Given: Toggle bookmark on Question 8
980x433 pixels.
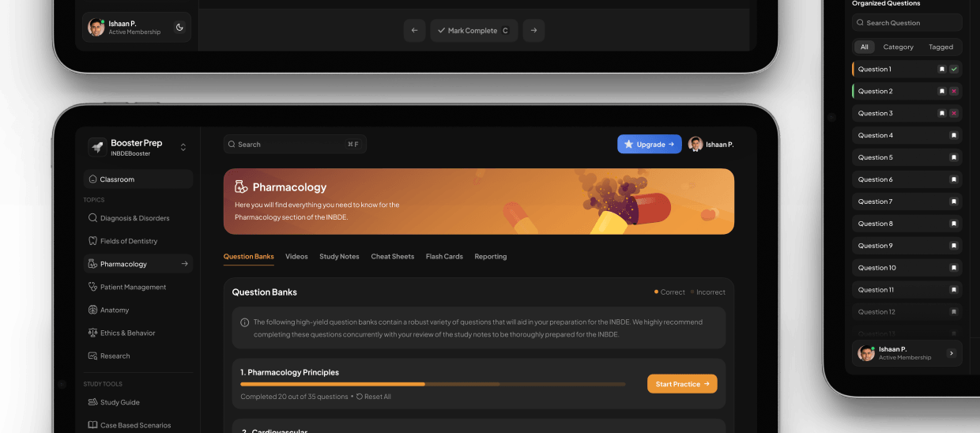Looking at the screenshot, I should 954,224.
